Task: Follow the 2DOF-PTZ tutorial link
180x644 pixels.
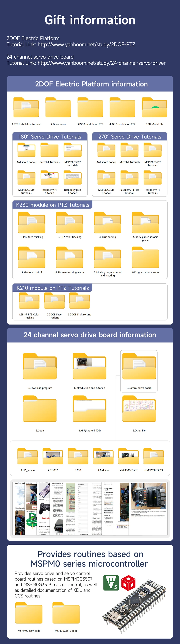Action: click(87, 45)
